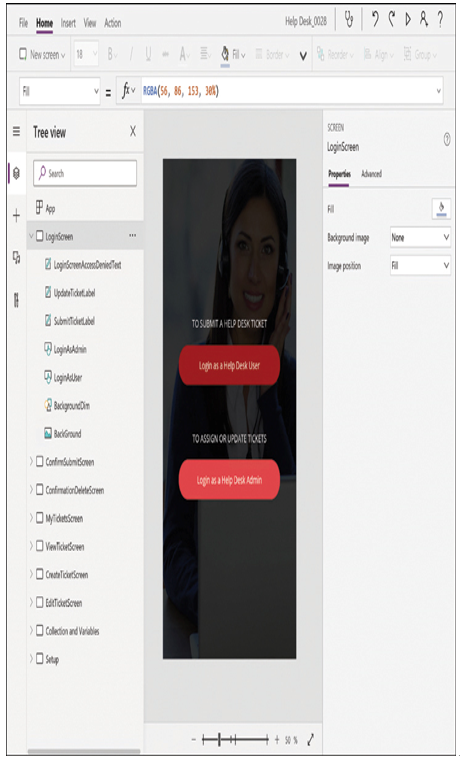Preview the app with Play icon

click(408, 20)
